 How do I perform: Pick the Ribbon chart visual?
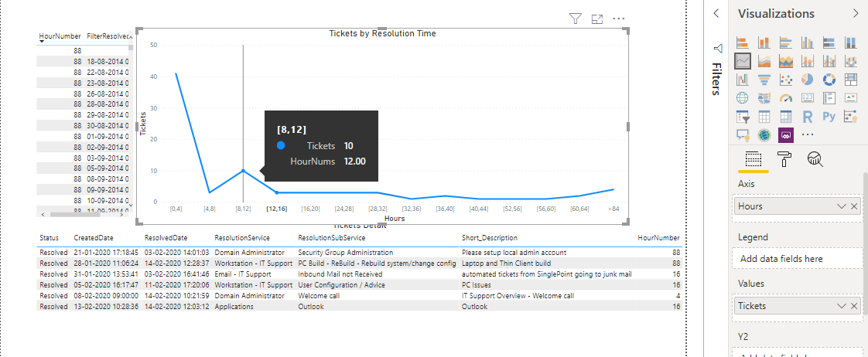click(x=850, y=61)
